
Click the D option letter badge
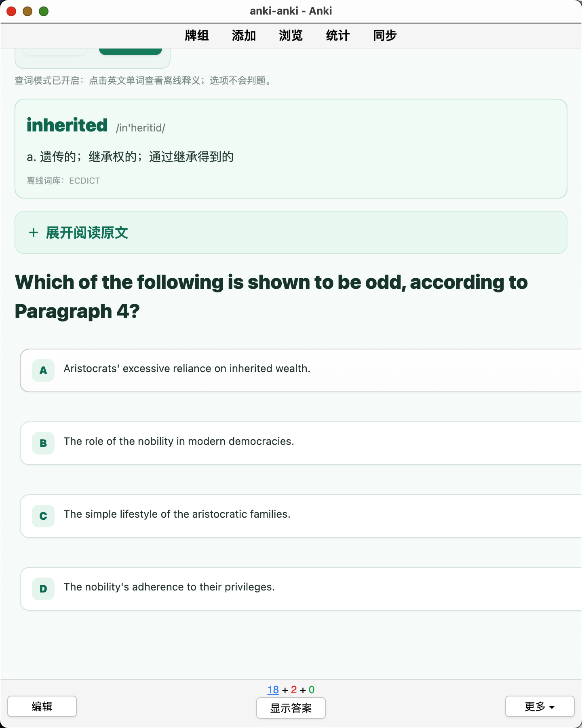pos(43,589)
